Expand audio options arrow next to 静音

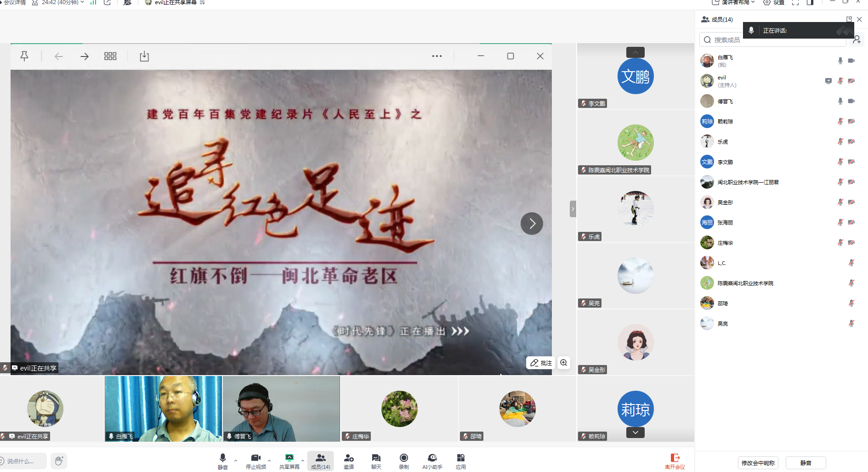pyautogui.click(x=236, y=460)
